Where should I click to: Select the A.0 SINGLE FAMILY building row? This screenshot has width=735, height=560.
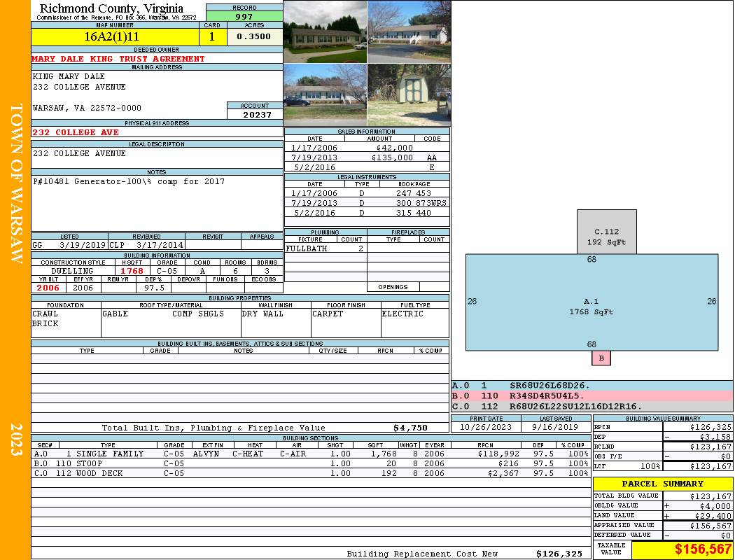click(x=310, y=454)
